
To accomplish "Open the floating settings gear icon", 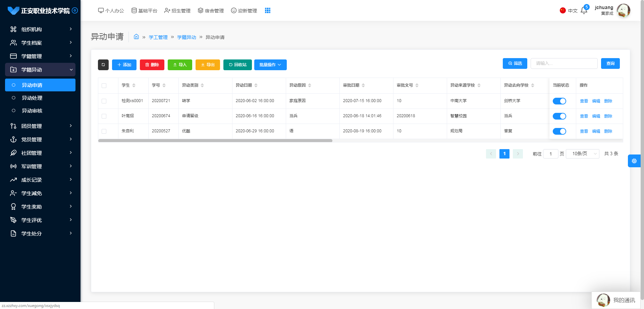I will [x=634, y=161].
